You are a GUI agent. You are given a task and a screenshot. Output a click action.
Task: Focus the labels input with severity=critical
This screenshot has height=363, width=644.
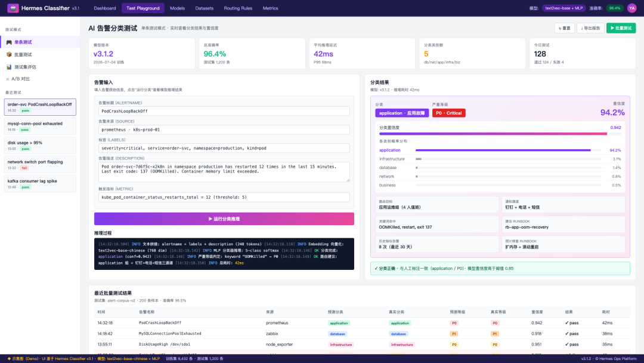tap(224, 148)
